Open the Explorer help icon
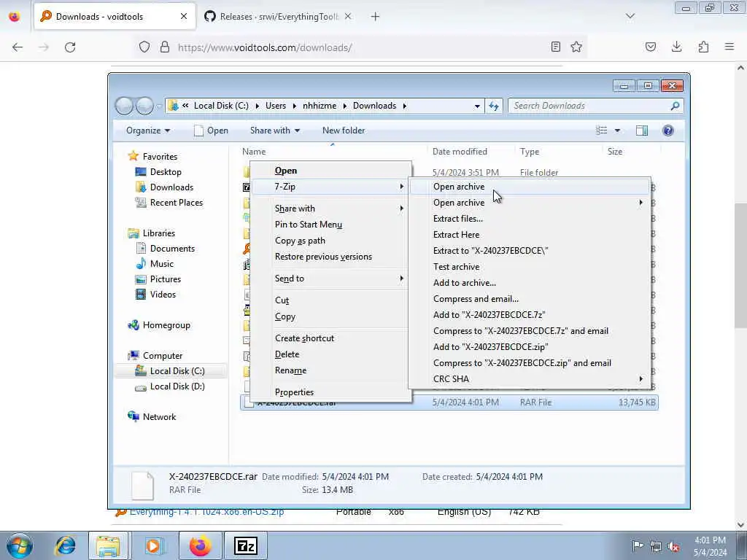The width and height of the screenshot is (747, 560). pos(668,131)
